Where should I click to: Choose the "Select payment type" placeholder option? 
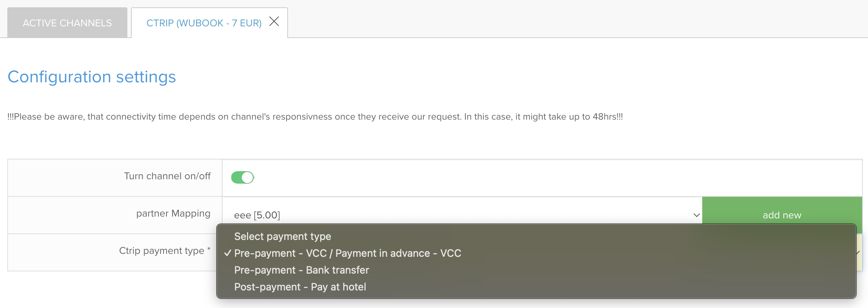click(x=283, y=236)
